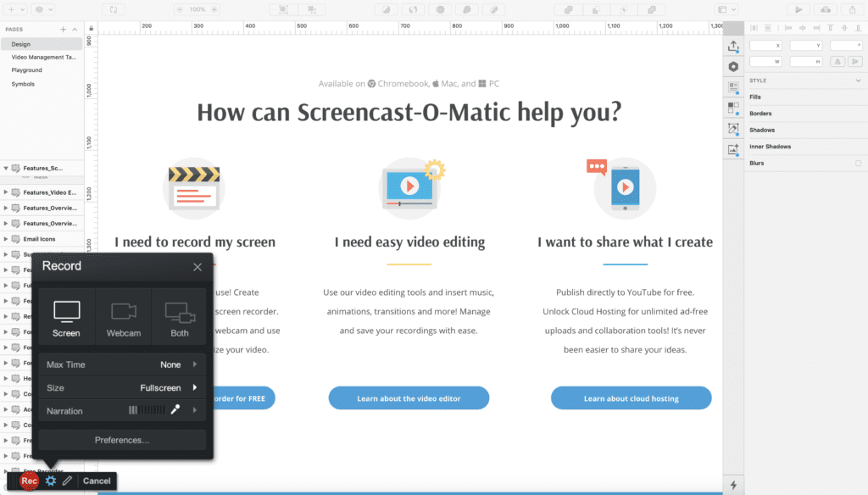Choose Both screen and webcam mode

pyautogui.click(x=180, y=318)
